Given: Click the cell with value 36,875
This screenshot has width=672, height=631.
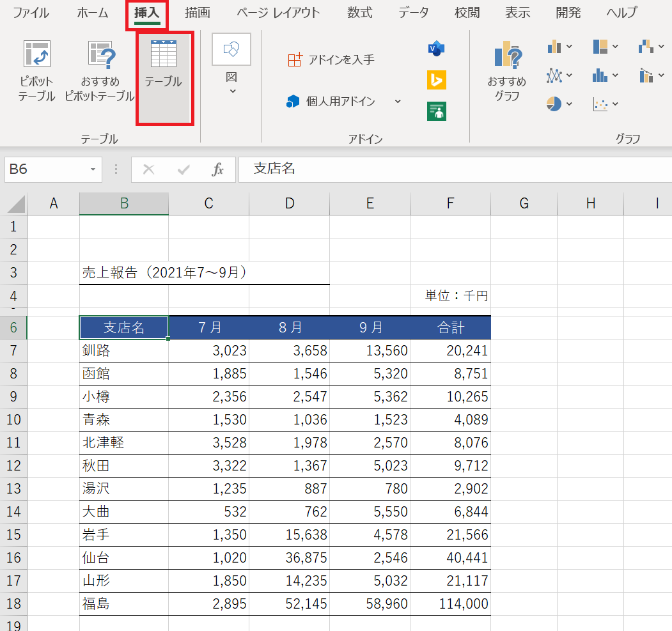Looking at the screenshot, I should (289, 557).
